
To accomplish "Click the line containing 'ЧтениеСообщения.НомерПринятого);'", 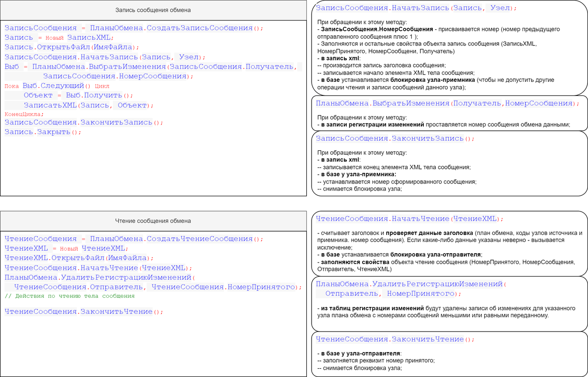I will point(158,287).
